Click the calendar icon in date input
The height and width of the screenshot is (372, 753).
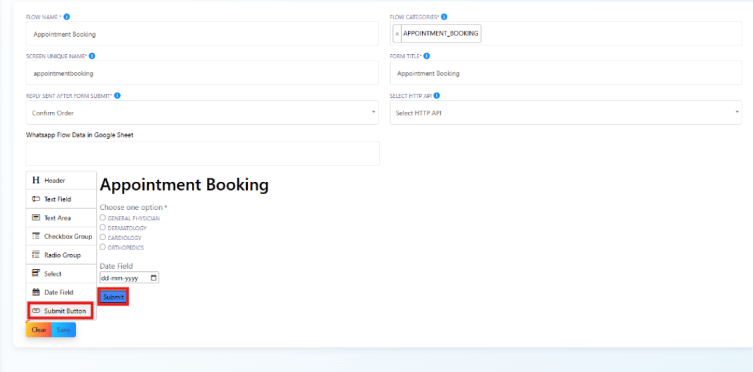(154, 278)
